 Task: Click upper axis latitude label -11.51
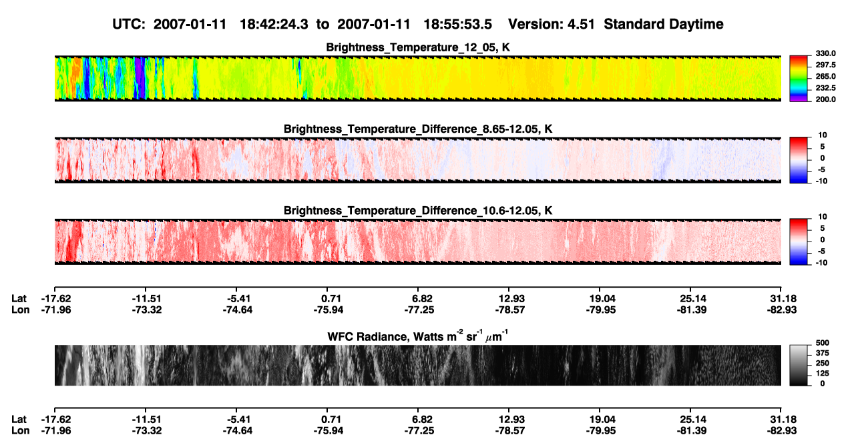tap(146, 298)
